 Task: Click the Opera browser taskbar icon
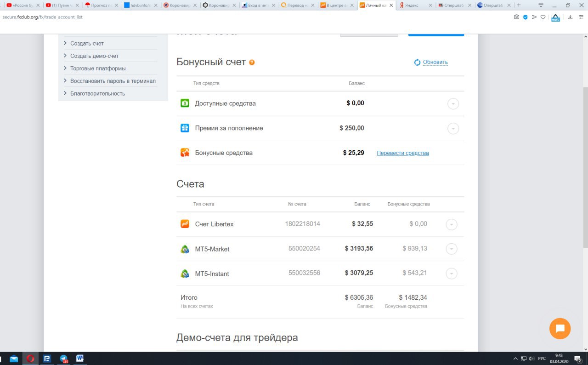[x=30, y=359]
